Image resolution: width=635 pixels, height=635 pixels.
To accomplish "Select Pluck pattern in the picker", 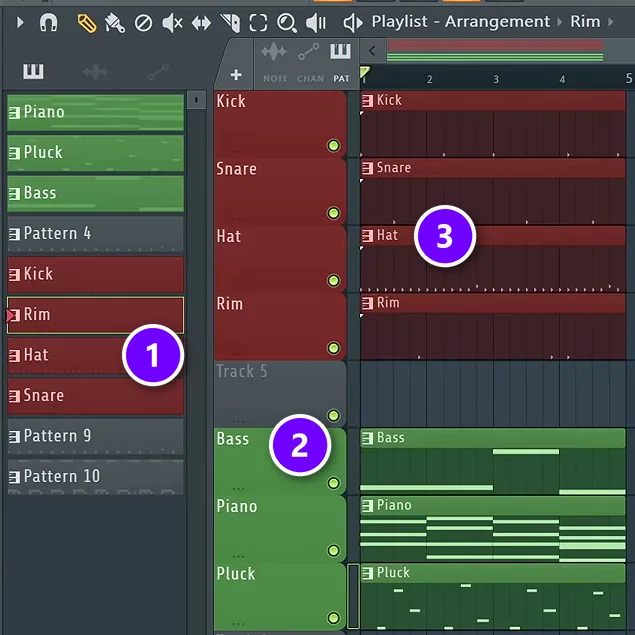I will (96, 153).
